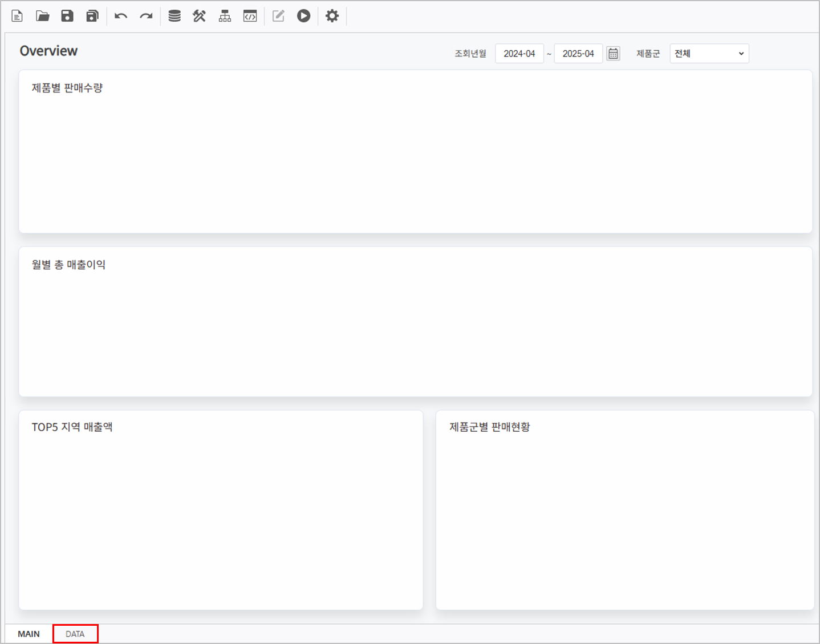Open the calendar date picker
Screen dimensions: 820x644
[x=613, y=54]
